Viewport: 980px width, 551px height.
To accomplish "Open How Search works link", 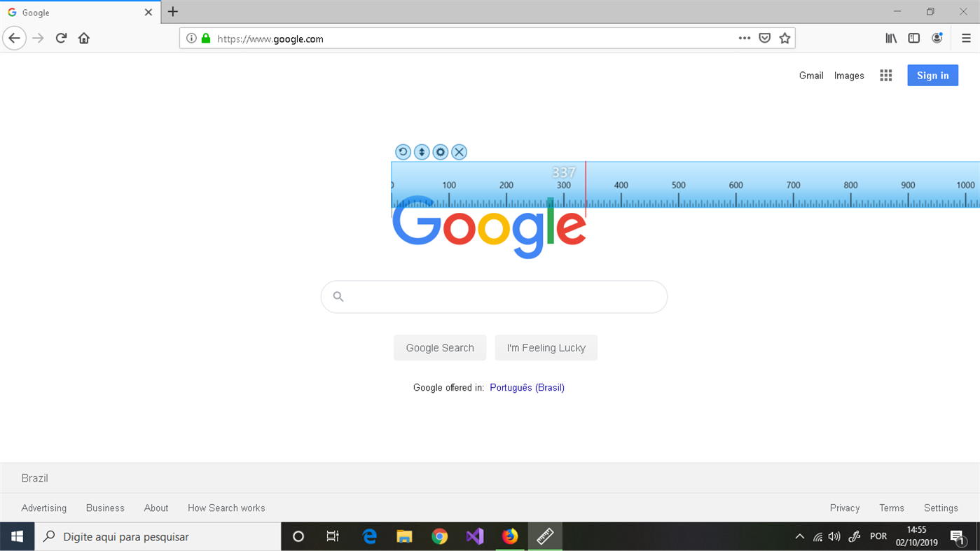I will (226, 508).
